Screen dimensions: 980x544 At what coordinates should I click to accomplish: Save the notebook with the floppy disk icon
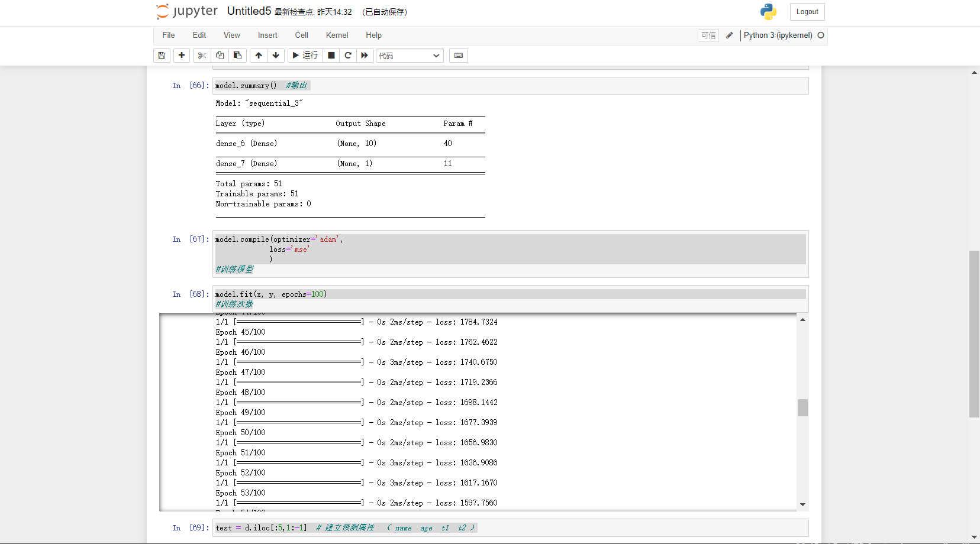tap(162, 56)
